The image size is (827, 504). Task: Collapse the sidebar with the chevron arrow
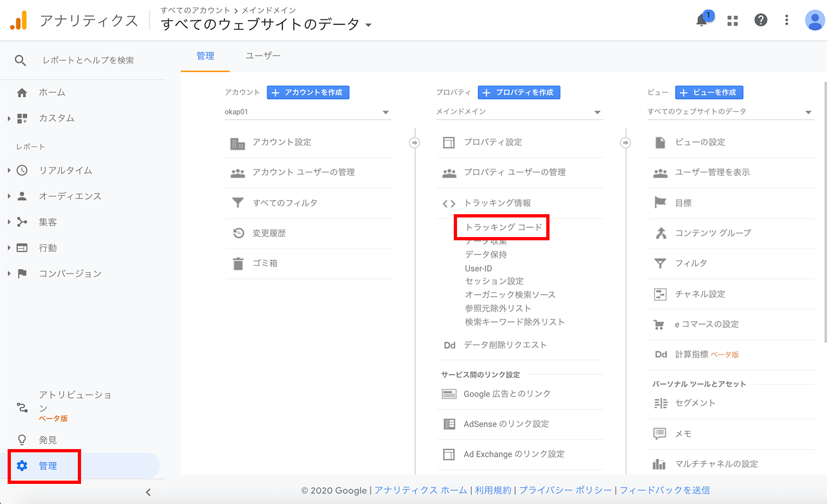(x=148, y=493)
